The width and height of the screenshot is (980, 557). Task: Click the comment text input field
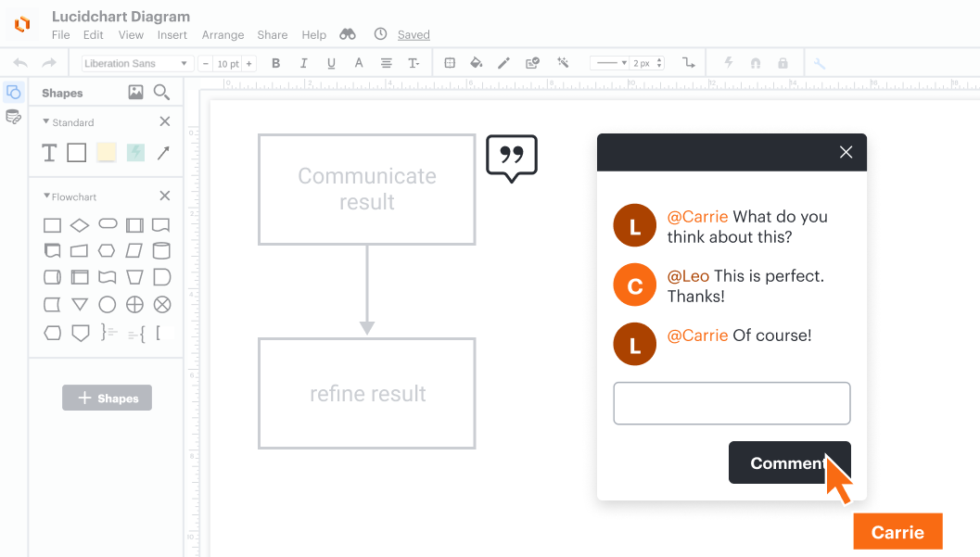pyautogui.click(x=732, y=403)
